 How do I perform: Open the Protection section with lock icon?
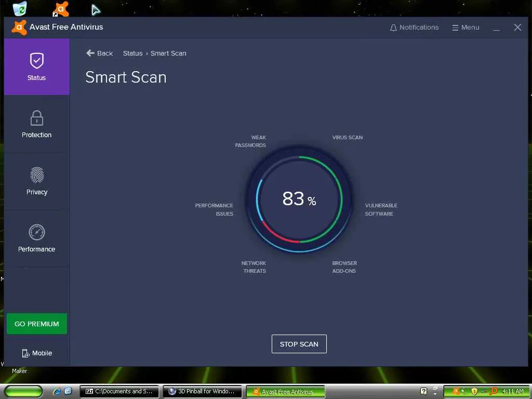(x=37, y=124)
